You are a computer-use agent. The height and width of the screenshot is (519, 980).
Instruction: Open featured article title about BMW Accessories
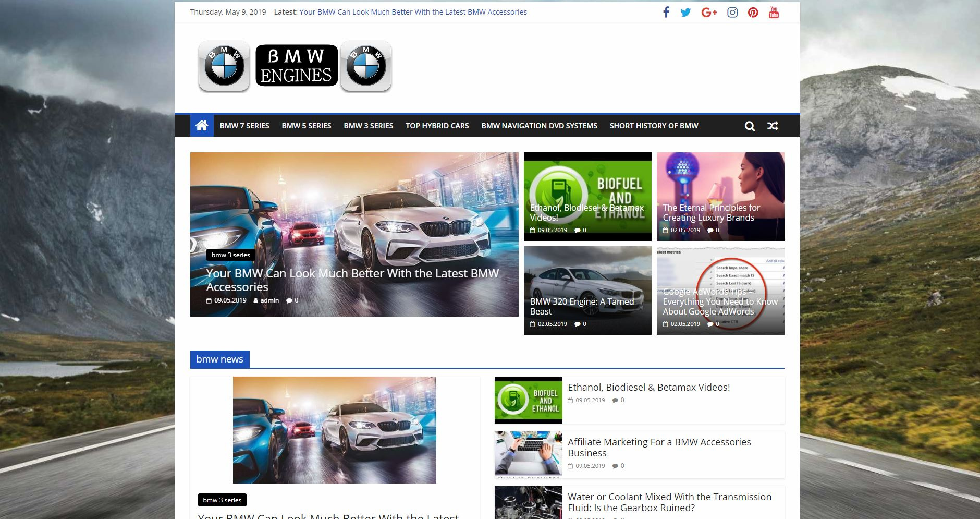352,280
